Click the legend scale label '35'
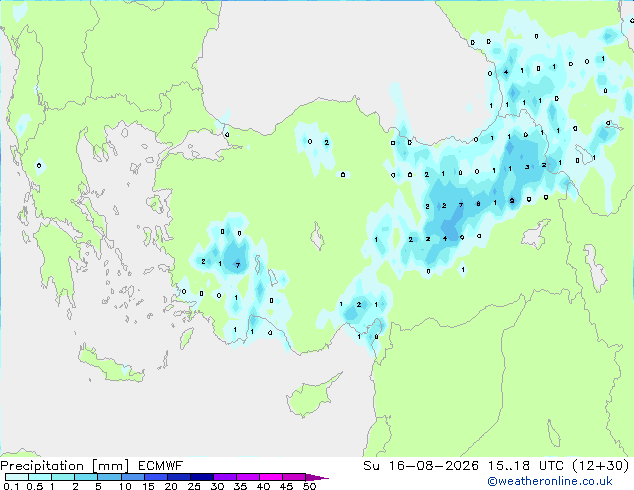 [240, 486]
